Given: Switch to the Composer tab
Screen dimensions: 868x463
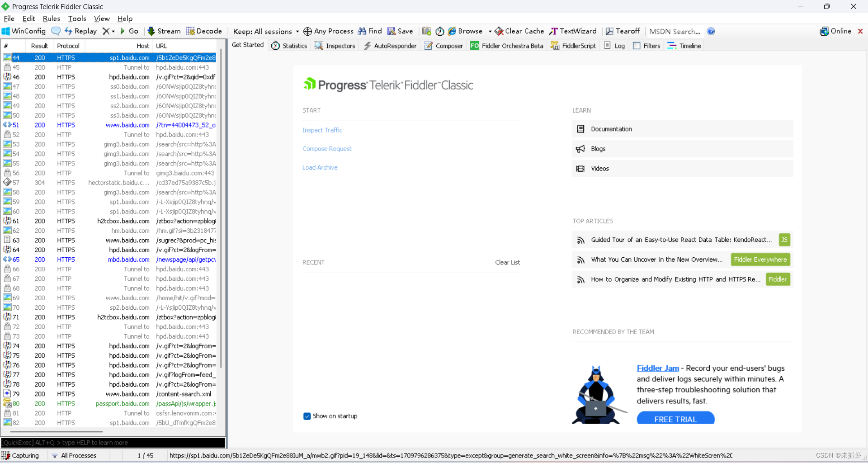Looking at the screenshot, I should [443, 46].
